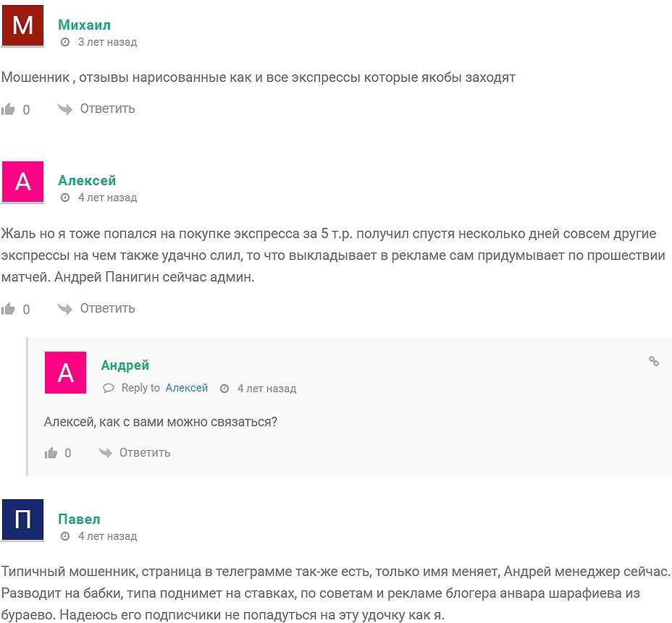Like Алексей's comment with thumbs-up icon
Viewport: 672px width, 623px height.
pos(9,309)
